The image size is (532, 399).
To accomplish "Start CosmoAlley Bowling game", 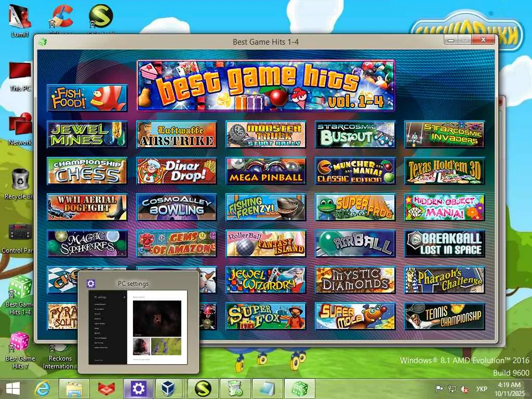I will [177, 207].
